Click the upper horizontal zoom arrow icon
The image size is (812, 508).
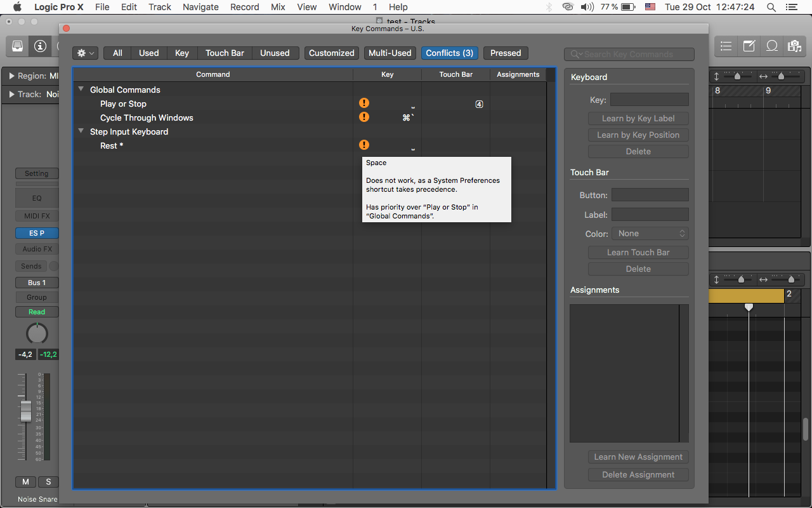(x=763, y=76)
